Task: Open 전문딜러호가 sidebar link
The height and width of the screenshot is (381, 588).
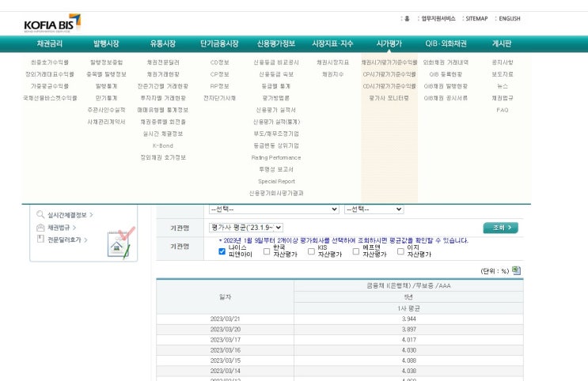Action: (x=64, y=240)
